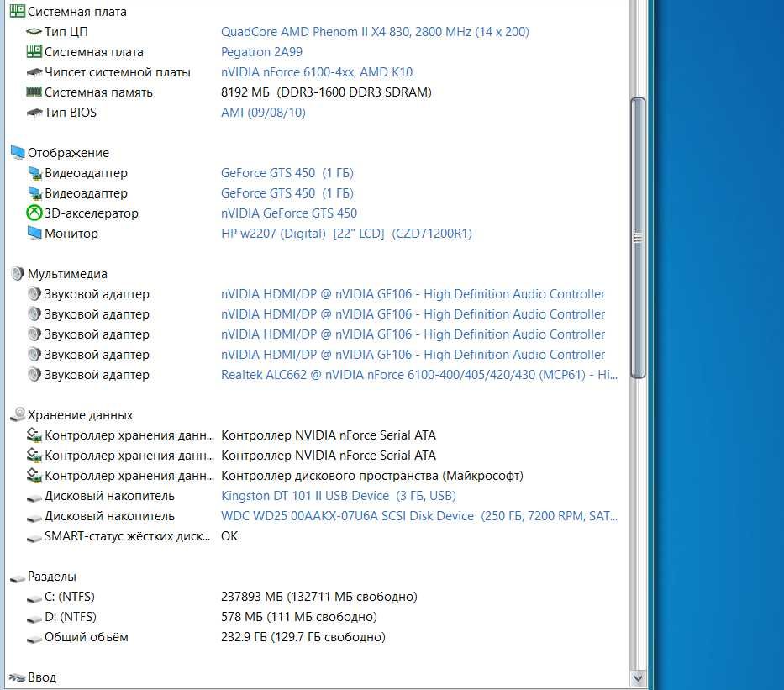Click the C: (NTFS) partition icon
The width and height of the screenshot is (784, 690).
coord(34,598)
